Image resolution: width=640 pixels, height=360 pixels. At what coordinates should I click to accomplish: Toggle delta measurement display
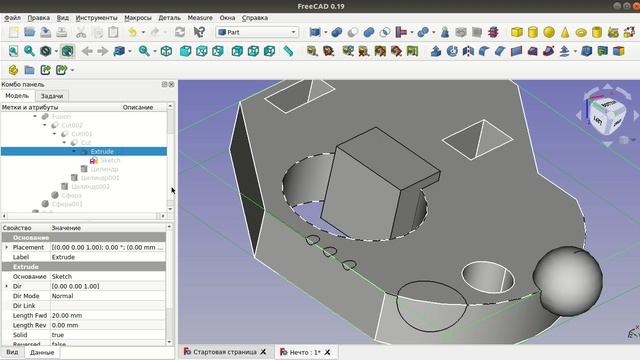pos(412,51)
